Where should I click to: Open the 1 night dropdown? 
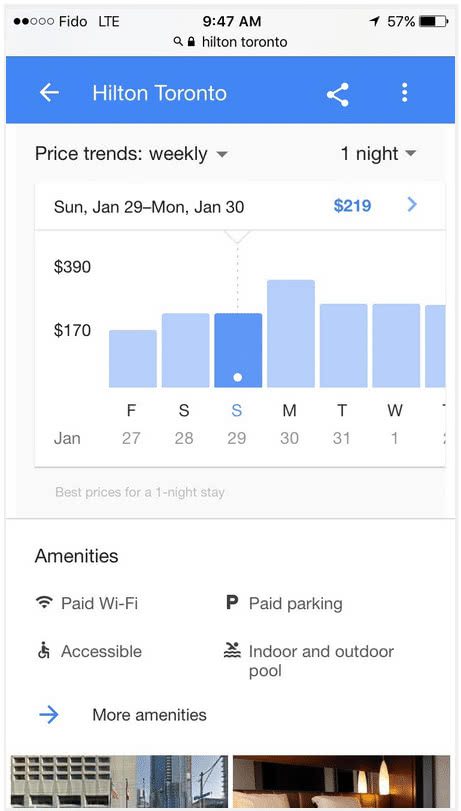tap(378, 154)
